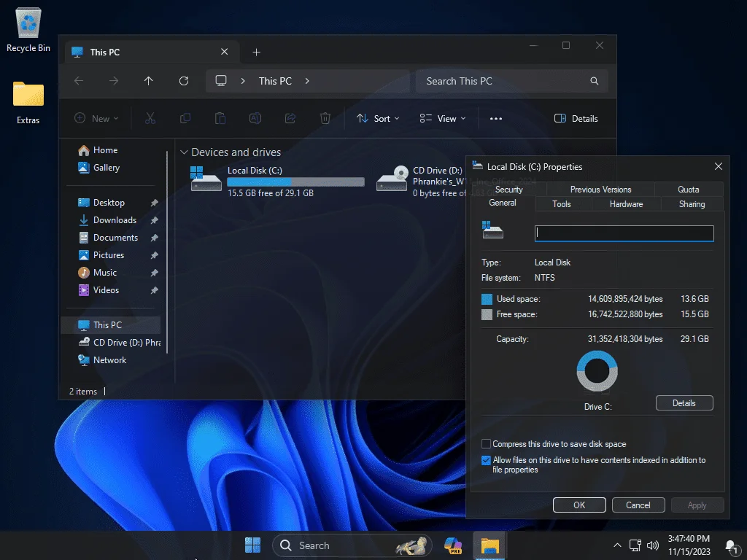The height and width of the screenshot is (560, 747).
Task: Switch to the Security tab
Action: (508, 189)
